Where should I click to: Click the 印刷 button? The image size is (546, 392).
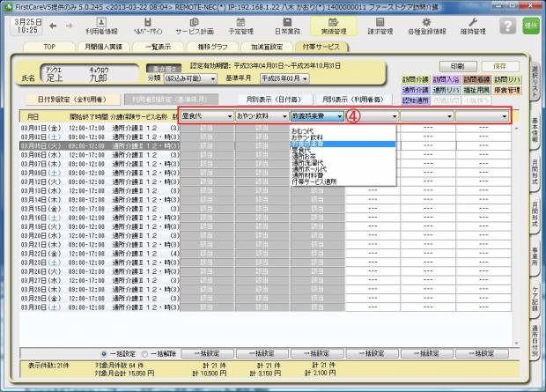point(457,65)
